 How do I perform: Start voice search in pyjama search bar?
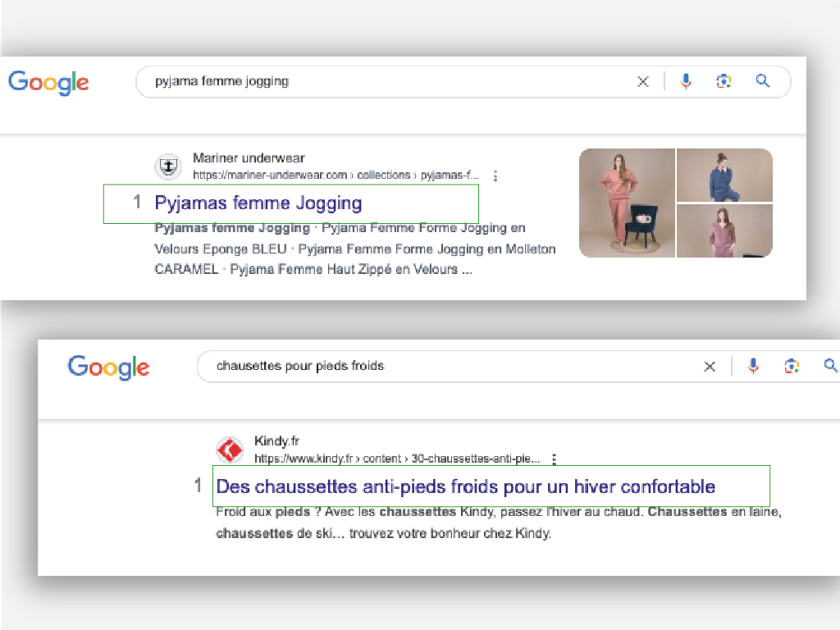coord(686,80)
